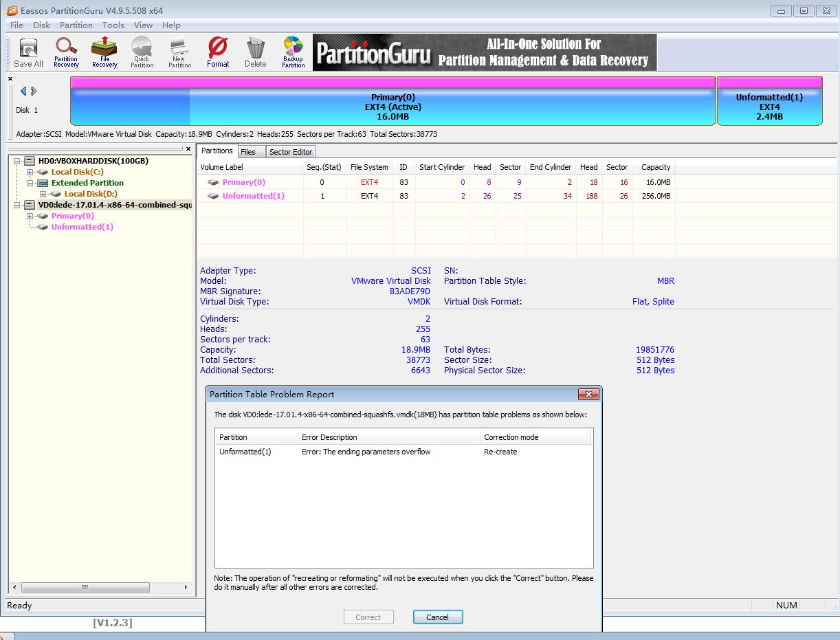Open the Disk menu

pos(42,25)
